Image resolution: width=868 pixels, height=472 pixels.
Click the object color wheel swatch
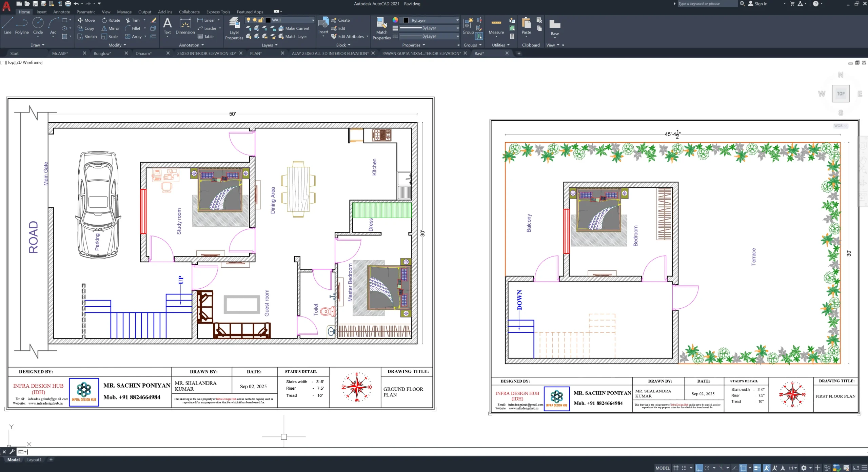click(395, 20)
